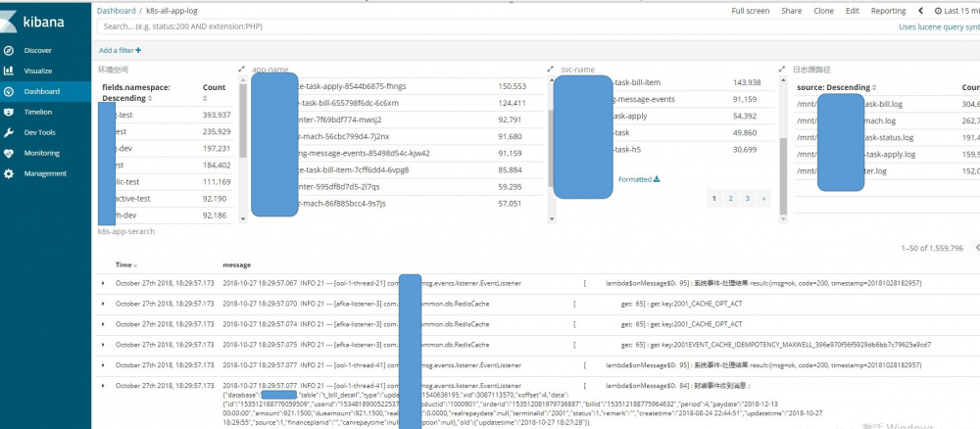Click Edit in top bar

(853, 11)
